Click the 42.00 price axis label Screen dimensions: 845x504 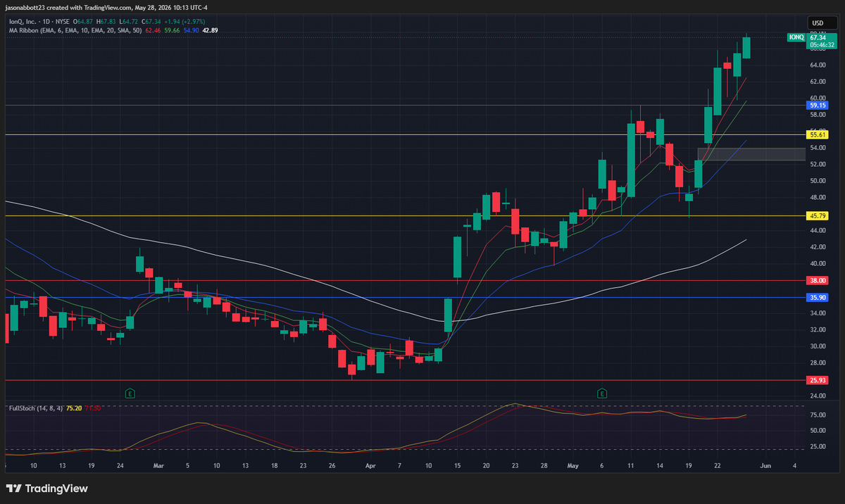click(x=818, y=247)
